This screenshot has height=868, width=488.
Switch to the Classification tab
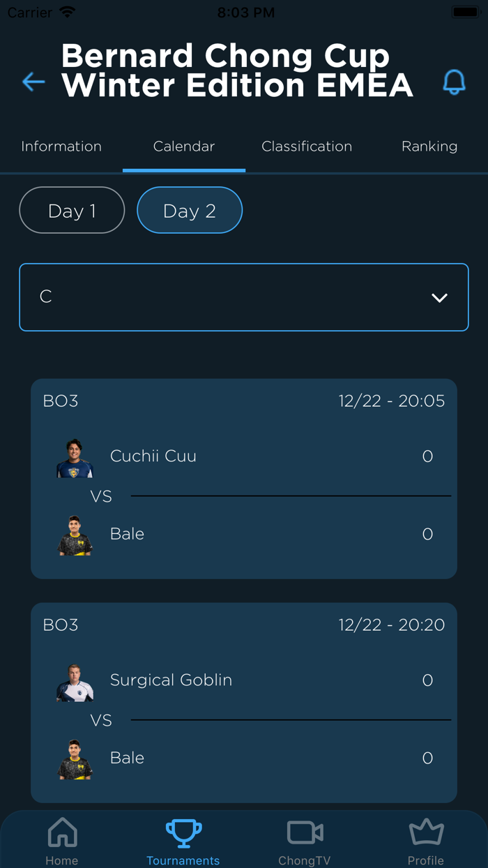307,147
